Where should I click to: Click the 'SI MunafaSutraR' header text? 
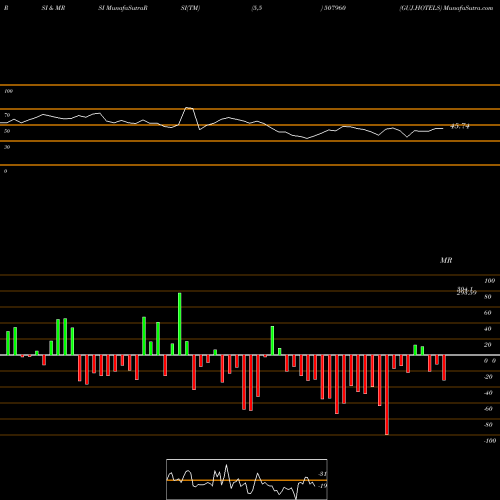pos(123,8)
